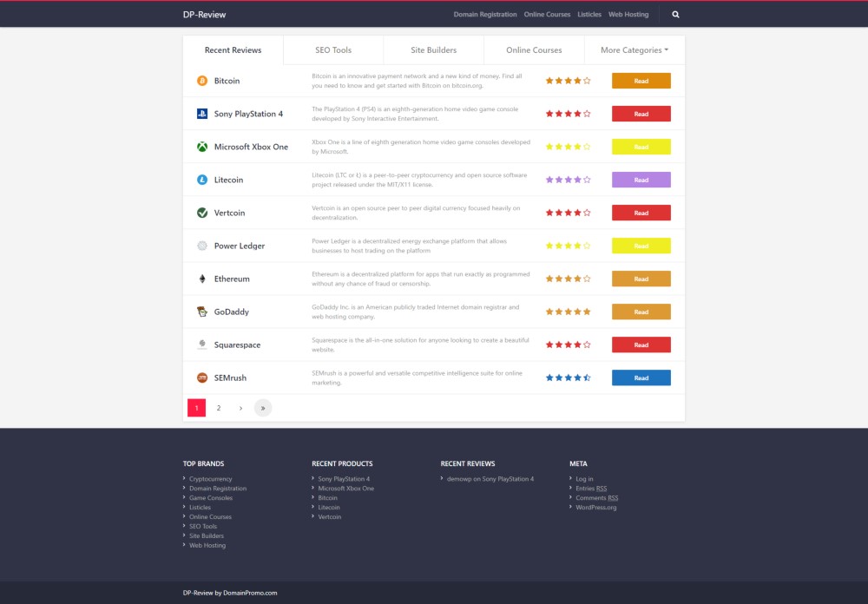Read the Ethereum review
The width and height of the screenshot is (868, 604).
(x=641, y=279)
